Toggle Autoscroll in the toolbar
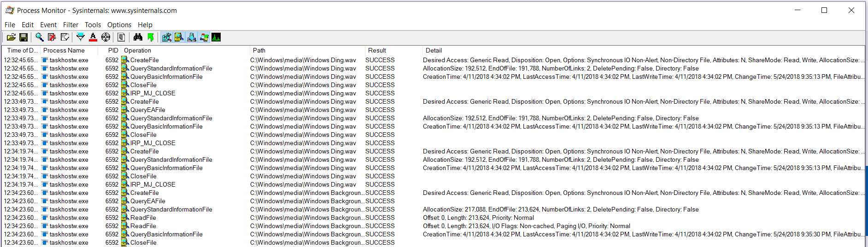The image size is (868, 247). 52,37
